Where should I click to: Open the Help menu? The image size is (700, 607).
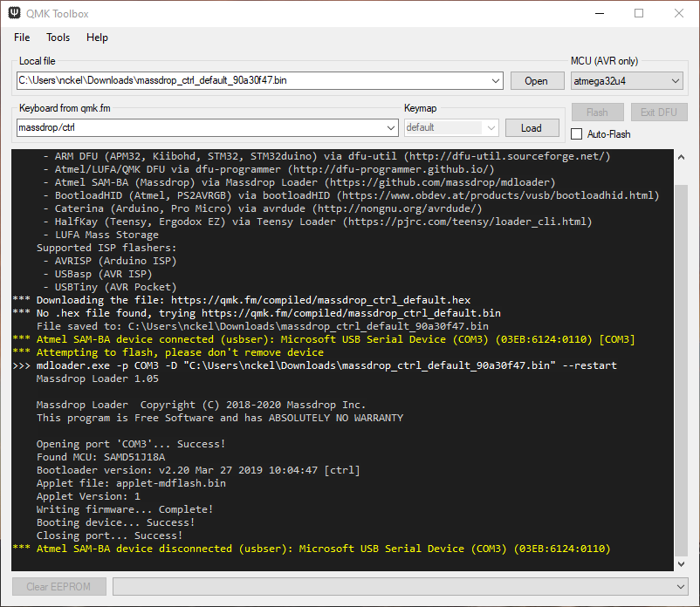click(98, 38)
